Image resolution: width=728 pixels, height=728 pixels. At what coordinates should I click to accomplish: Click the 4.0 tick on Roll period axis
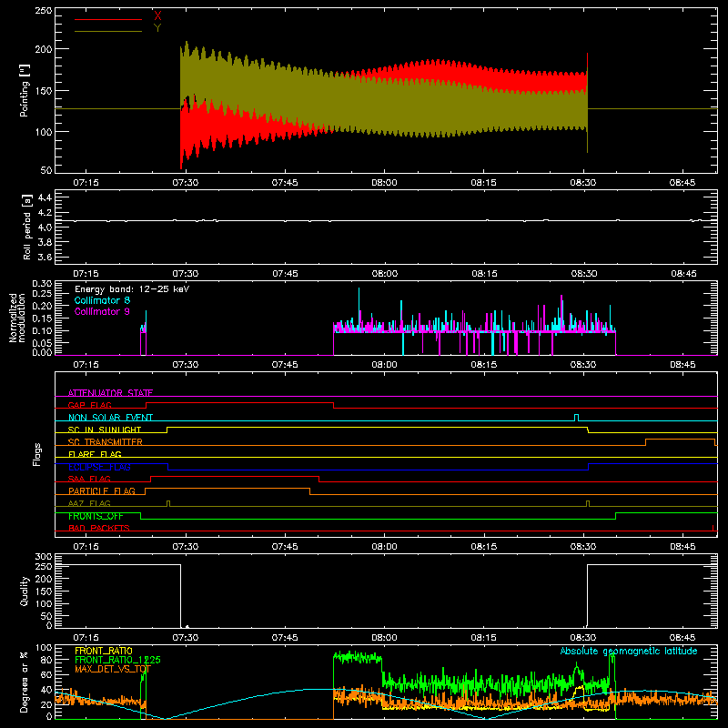point(45,227)
